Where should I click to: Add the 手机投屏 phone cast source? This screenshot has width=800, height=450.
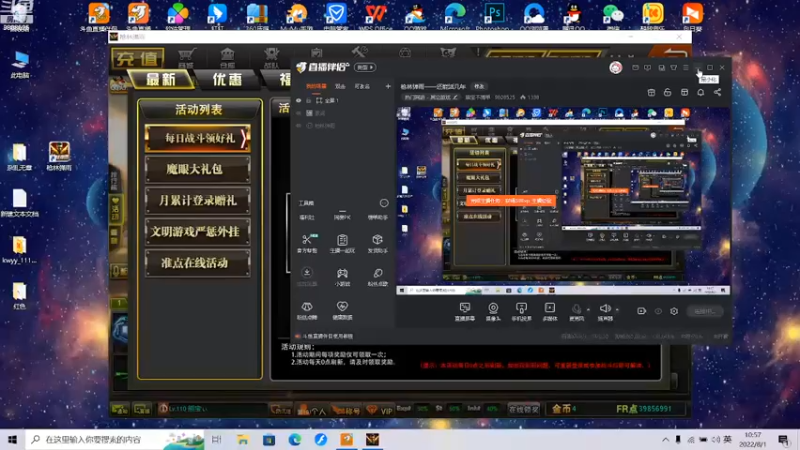(521, 311)
